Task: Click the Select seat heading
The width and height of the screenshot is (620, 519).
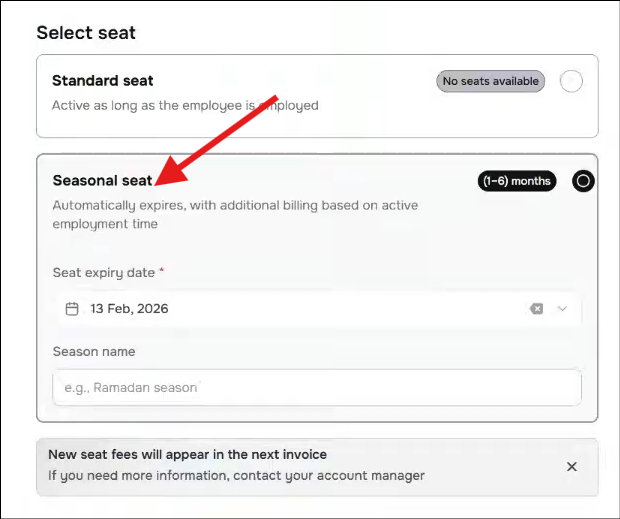Action: (86, 32)
